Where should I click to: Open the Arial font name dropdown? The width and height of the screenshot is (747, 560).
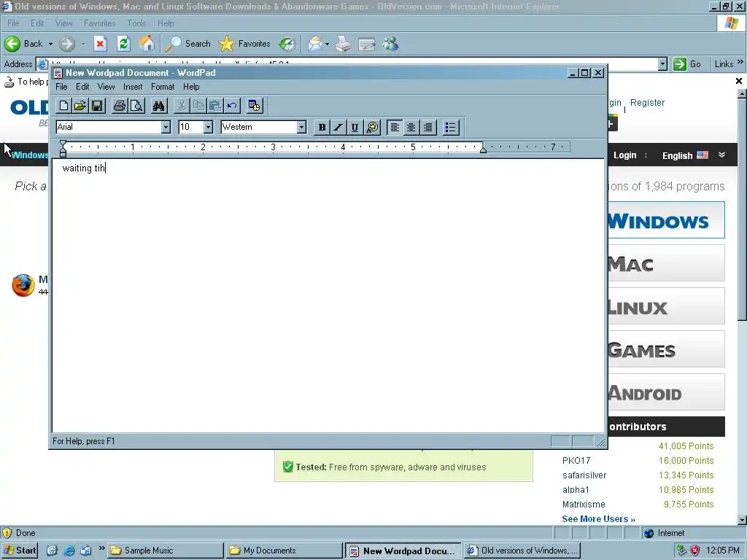pyautogui.click(x=166, y=127)
